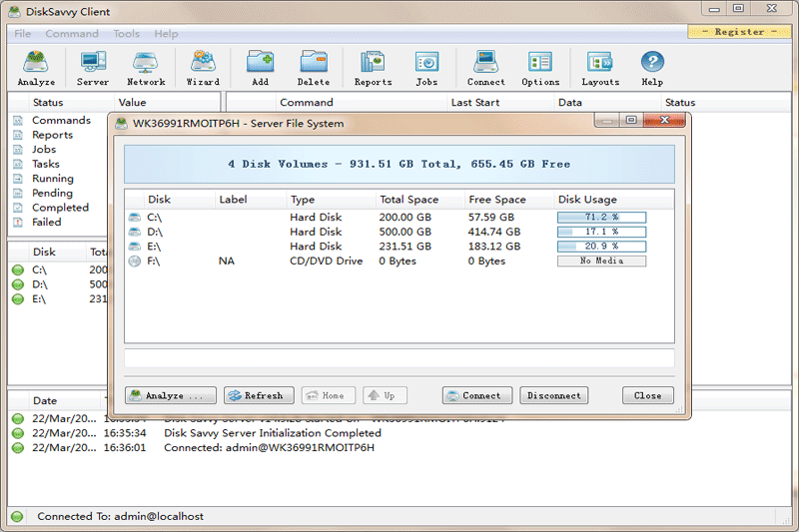Select the Connected: admin@WK36991RMOITP6H log entry
The width and height of the screenshot is (799, 532).
coord(269,448)
